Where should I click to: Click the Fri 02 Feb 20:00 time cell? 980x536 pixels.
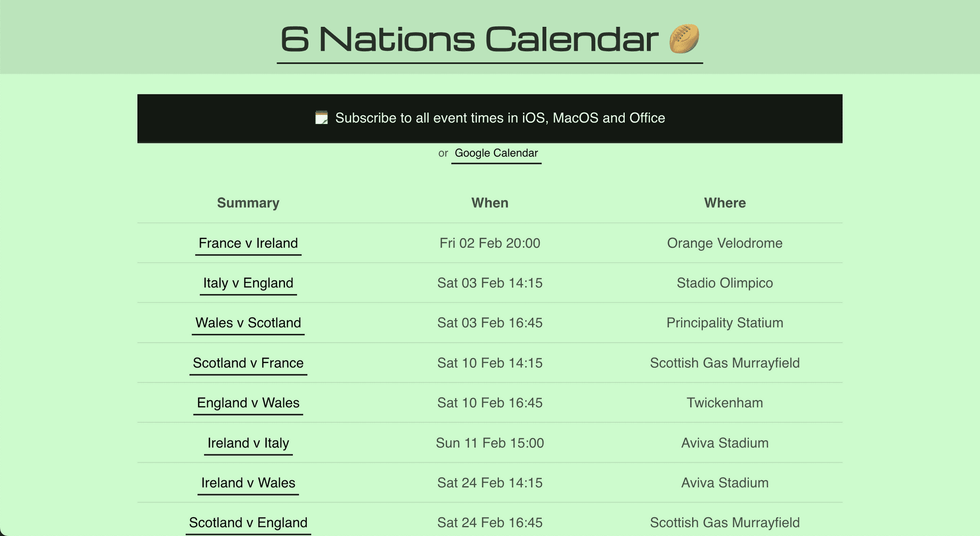[x=489, y=243]
